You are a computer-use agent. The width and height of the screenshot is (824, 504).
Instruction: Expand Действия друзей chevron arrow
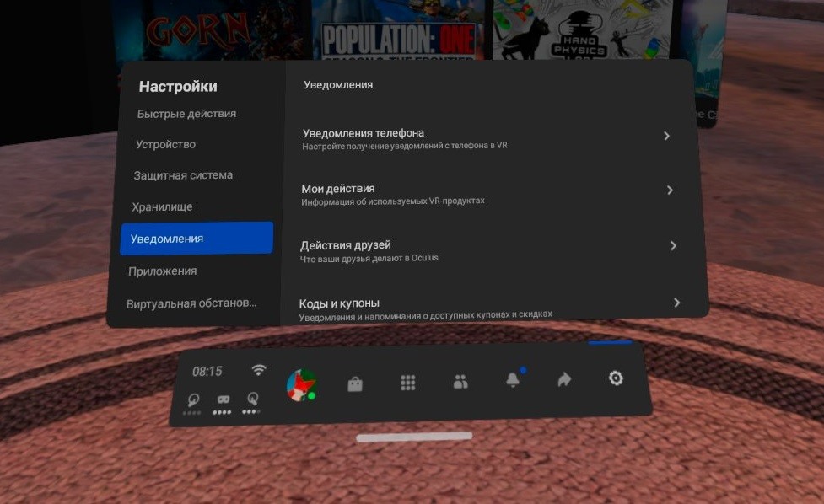click(x=673, y=246)
